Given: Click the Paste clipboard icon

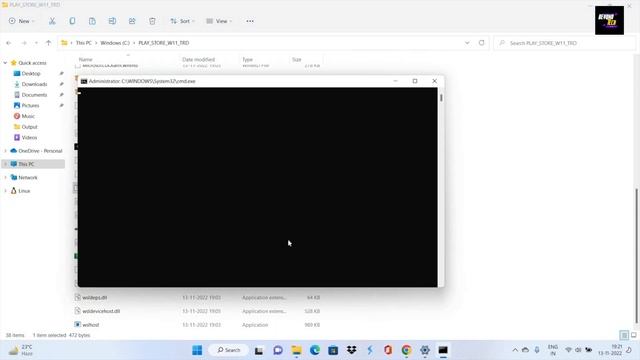Looking at the screenshot, I should pos(92,21).
